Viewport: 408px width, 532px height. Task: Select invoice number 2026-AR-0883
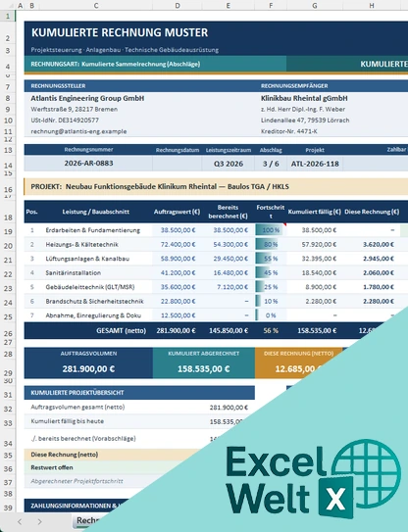[x=88, y=164]
